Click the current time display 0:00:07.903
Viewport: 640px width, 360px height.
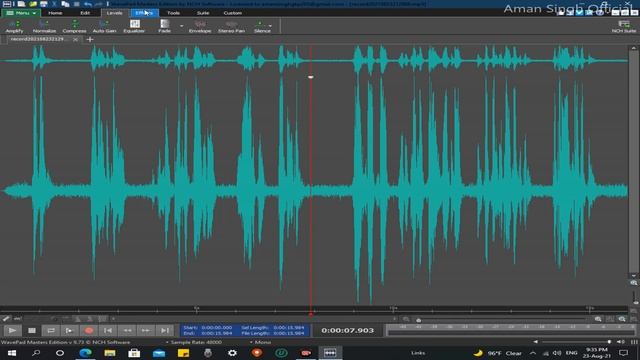[347, 330]
